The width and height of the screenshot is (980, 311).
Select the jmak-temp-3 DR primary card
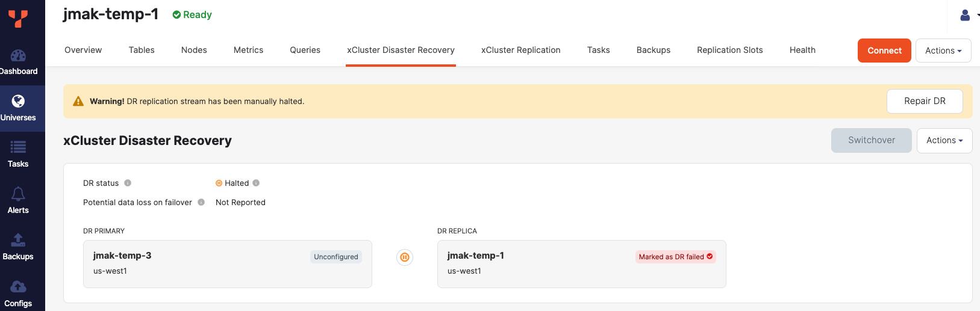227,263
